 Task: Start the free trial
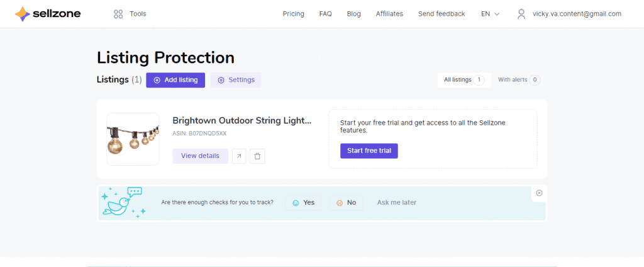click(369, 151)
